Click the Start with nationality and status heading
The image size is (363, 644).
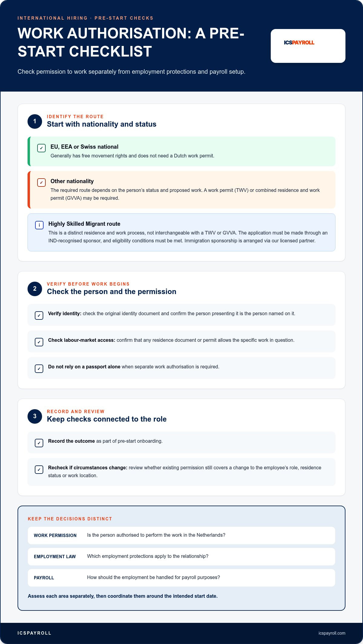(102, 124)
